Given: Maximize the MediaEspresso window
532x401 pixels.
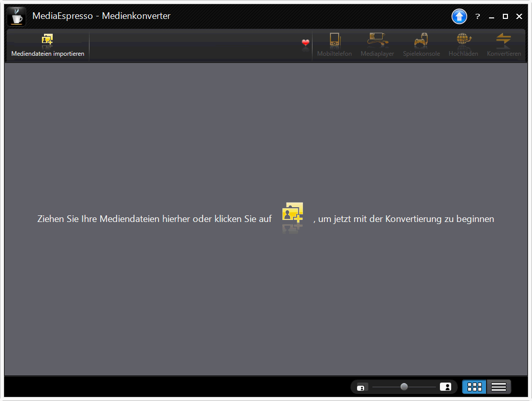Looking at the screenshot, I should click(x=505, y=16).
